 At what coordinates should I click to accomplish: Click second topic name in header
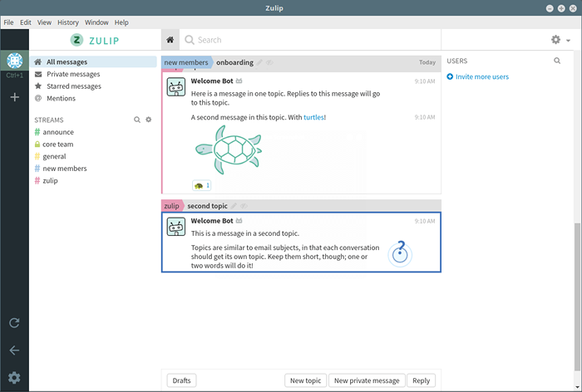pos(207,206)
